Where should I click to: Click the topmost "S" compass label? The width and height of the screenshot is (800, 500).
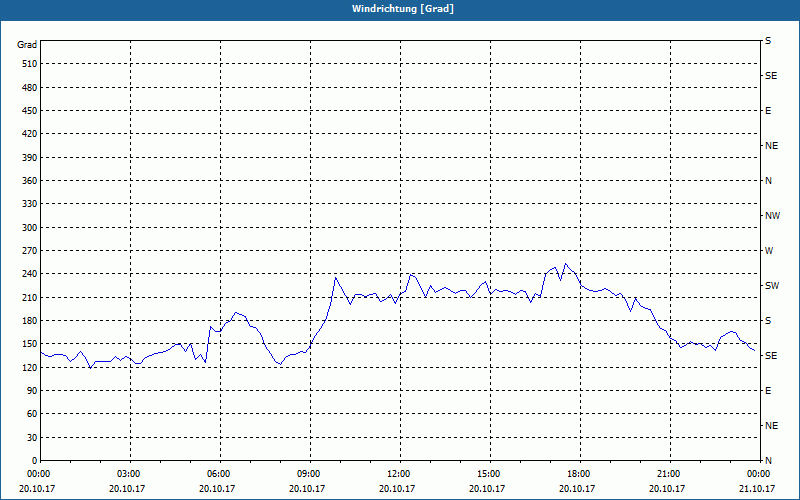[768, 41]
